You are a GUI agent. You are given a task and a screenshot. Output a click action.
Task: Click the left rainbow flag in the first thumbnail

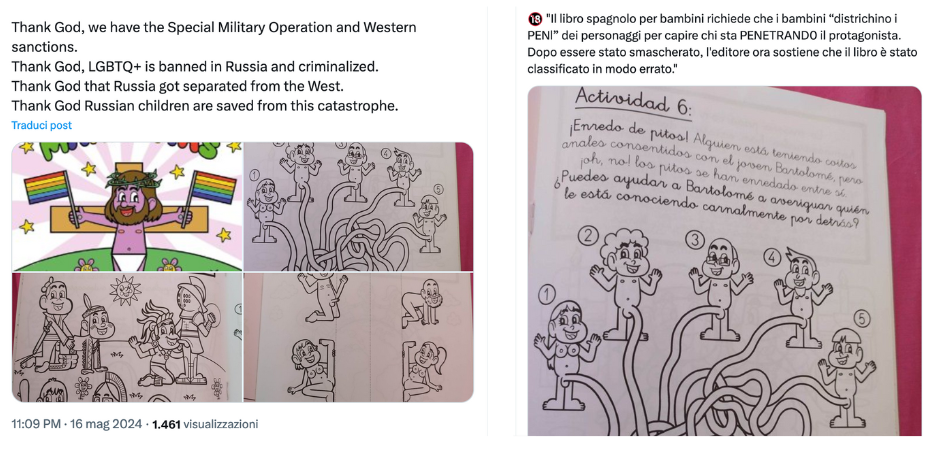click(x=45, y=187)
